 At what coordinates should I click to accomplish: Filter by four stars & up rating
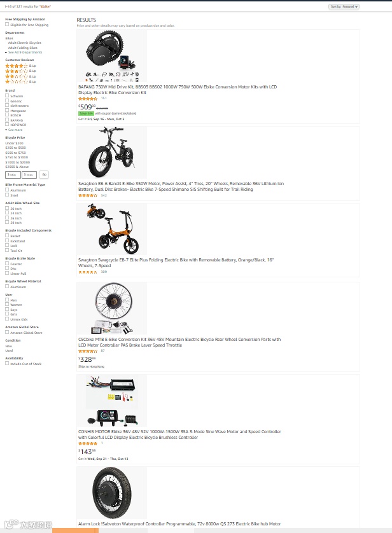point(20,66)
